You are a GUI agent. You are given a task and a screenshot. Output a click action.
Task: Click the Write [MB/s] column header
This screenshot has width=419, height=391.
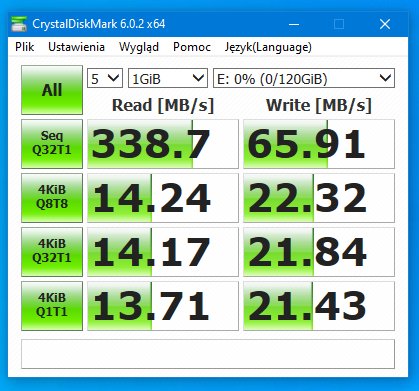tap(319, 105)
